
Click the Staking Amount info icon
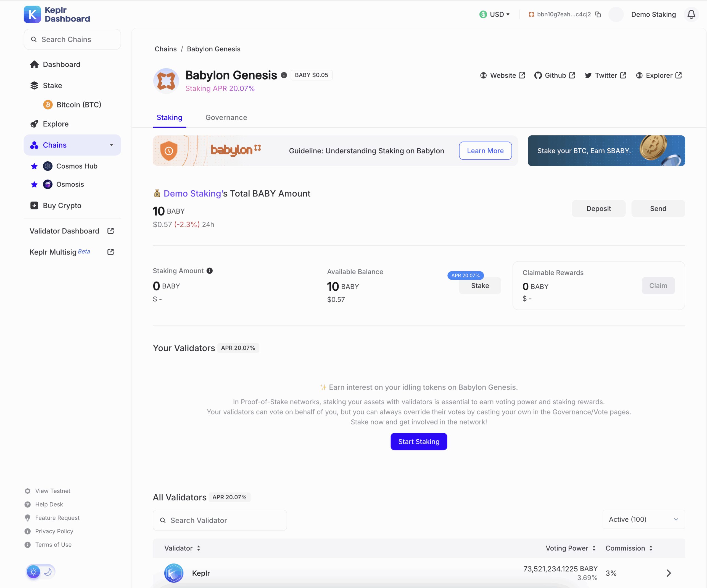coord(209,271)
